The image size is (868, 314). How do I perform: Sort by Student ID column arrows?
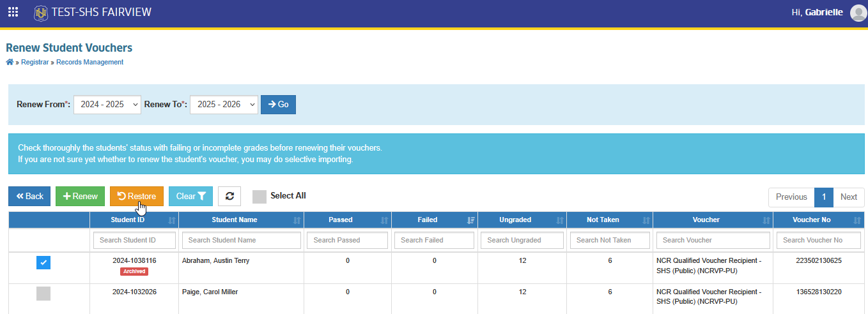coord(171,220)
